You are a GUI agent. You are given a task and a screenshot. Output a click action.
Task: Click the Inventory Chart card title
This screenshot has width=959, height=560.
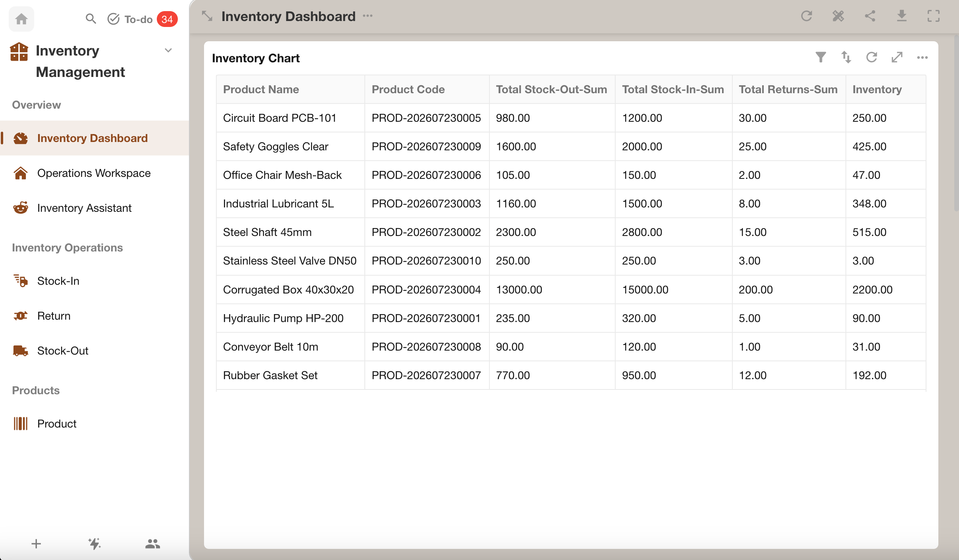(x=256, y=58)
